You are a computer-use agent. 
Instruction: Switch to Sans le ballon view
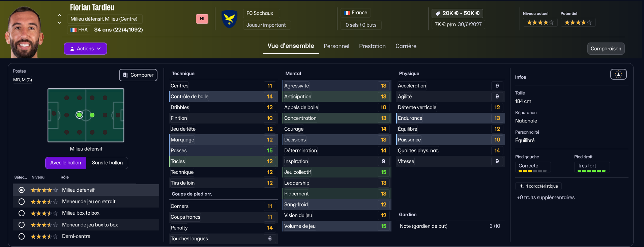pos(107,163)
